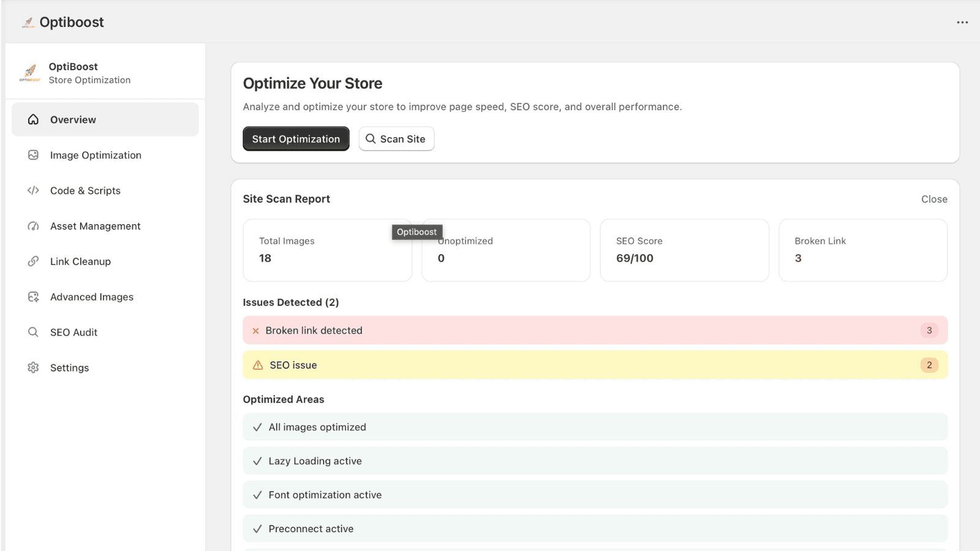Image resolution: width=980 pixels, height=551 pixels.
Task: Click the Advanced Images sparkle icon
Action: click(33, 297)
